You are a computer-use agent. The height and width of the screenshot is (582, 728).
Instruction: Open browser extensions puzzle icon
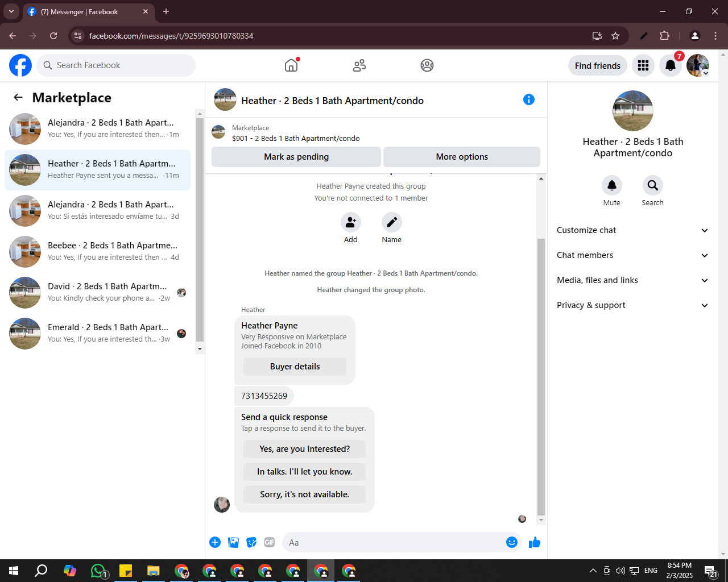point(665,36)
